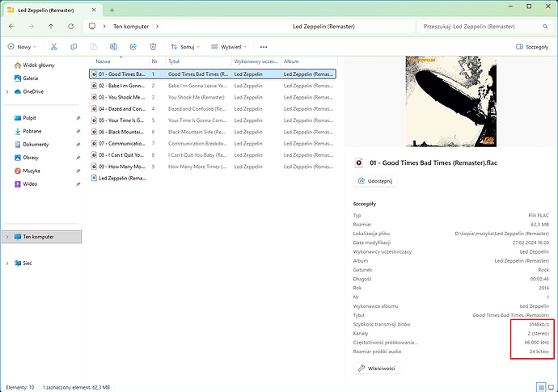The image size is (558, 392).
Task: Click the Copy icon in toolbar
Action: [74, 47]
